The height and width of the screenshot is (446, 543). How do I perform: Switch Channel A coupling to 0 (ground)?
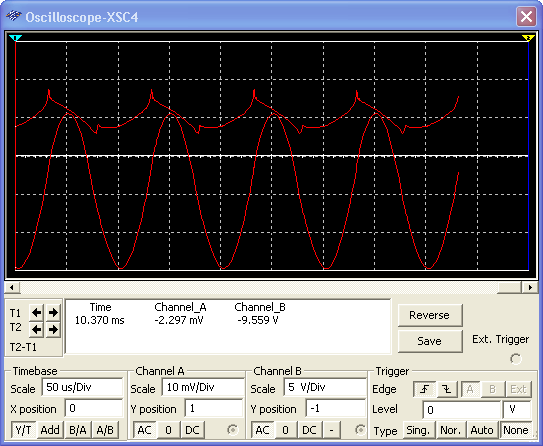pyautogui.click(x=168, y=430)
